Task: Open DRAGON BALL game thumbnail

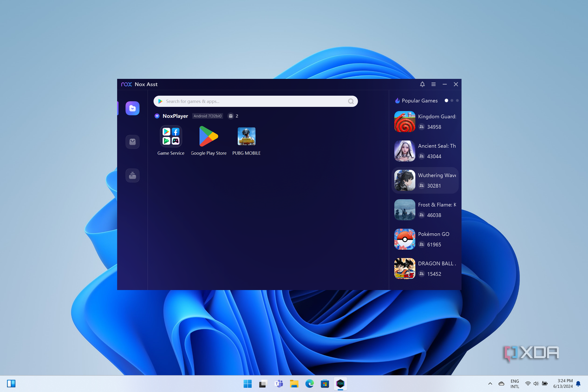Action: click(405, 268)
